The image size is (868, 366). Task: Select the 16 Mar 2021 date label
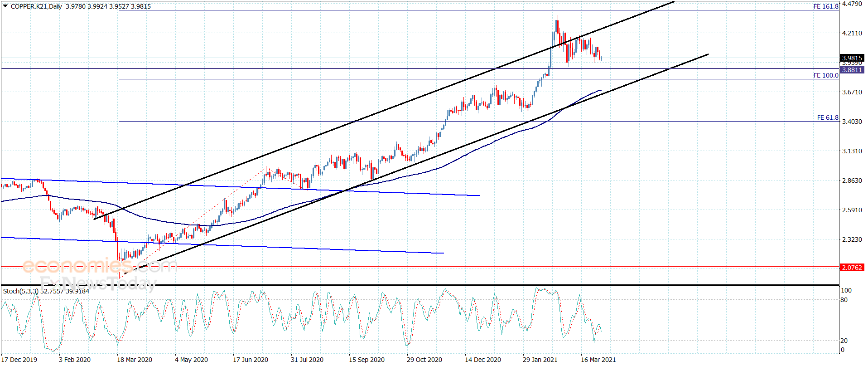pos(598,360)
